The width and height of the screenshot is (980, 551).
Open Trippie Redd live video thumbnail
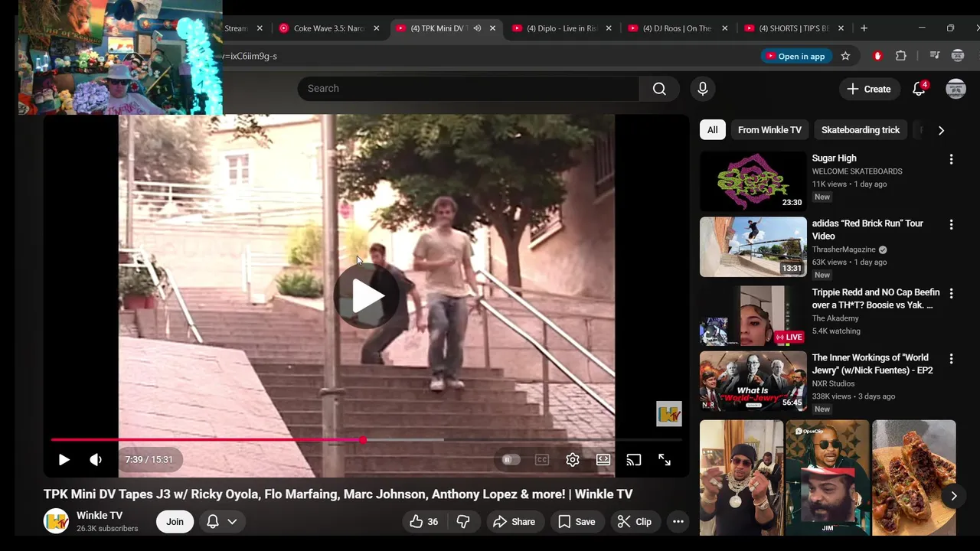(x=753, y=316)
